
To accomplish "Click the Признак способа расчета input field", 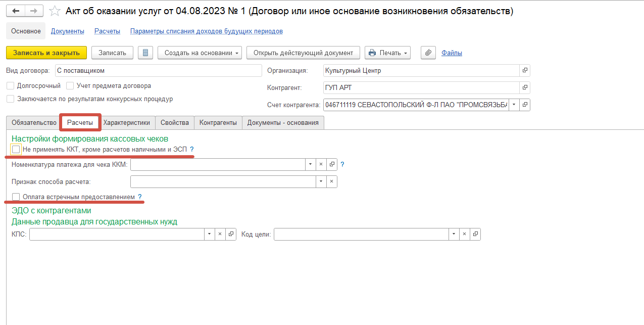I will [x=223, y=181].
